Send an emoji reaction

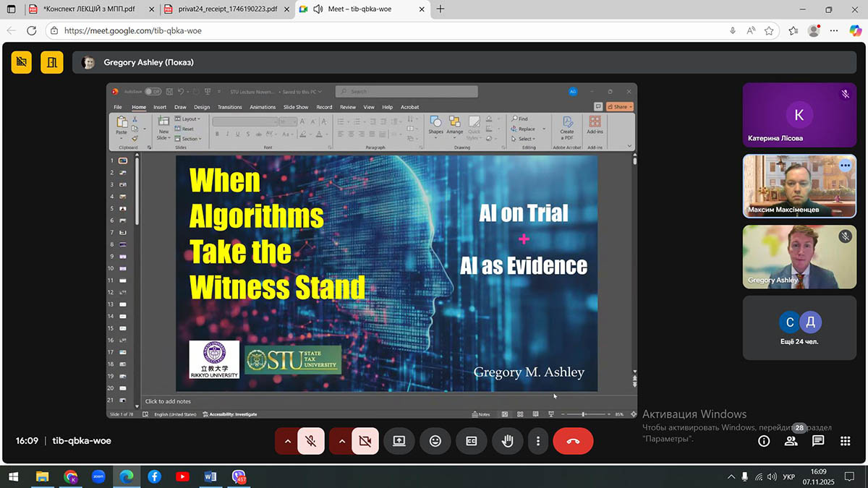pos(435,441)
